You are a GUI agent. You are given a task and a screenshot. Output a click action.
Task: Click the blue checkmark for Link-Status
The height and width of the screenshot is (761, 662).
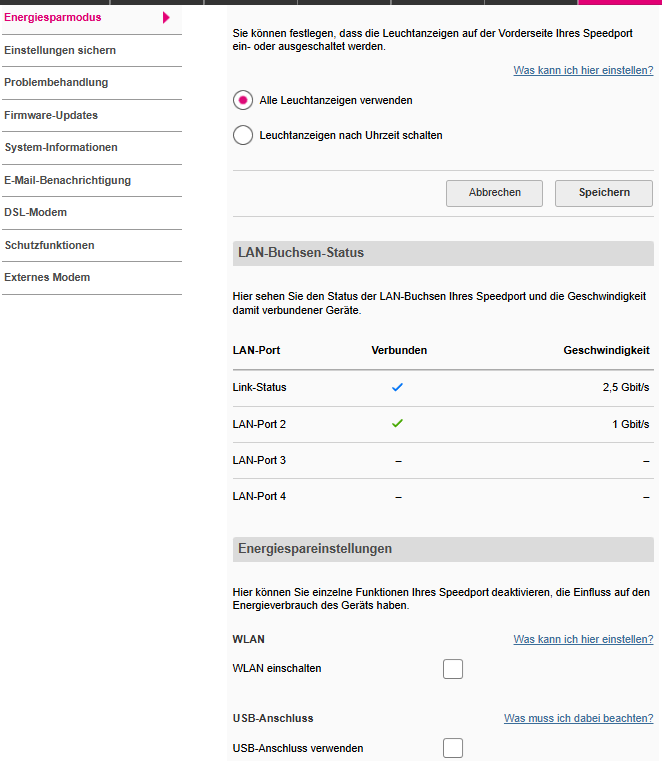tap(397, 387)
